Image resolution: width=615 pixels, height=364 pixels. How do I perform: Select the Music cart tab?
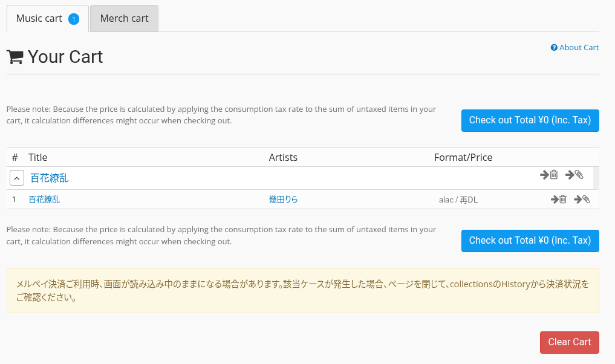point(39,19)
